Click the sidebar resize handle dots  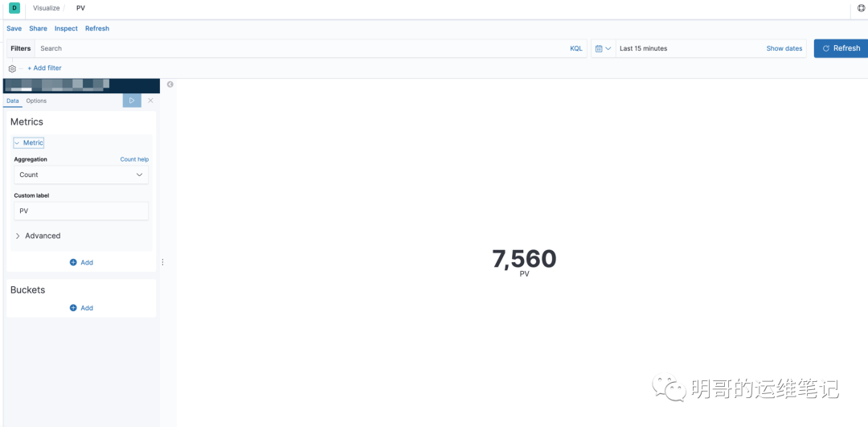(x=162, y=262)
